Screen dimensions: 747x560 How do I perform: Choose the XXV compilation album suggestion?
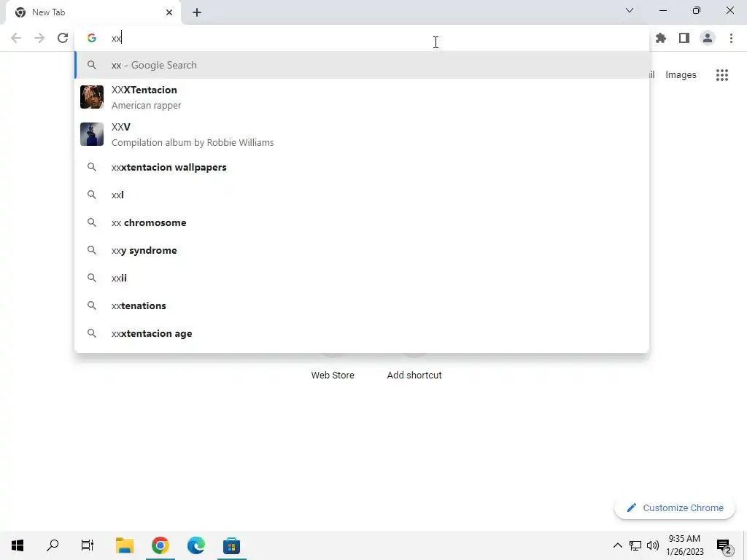(x=362, y=134)
